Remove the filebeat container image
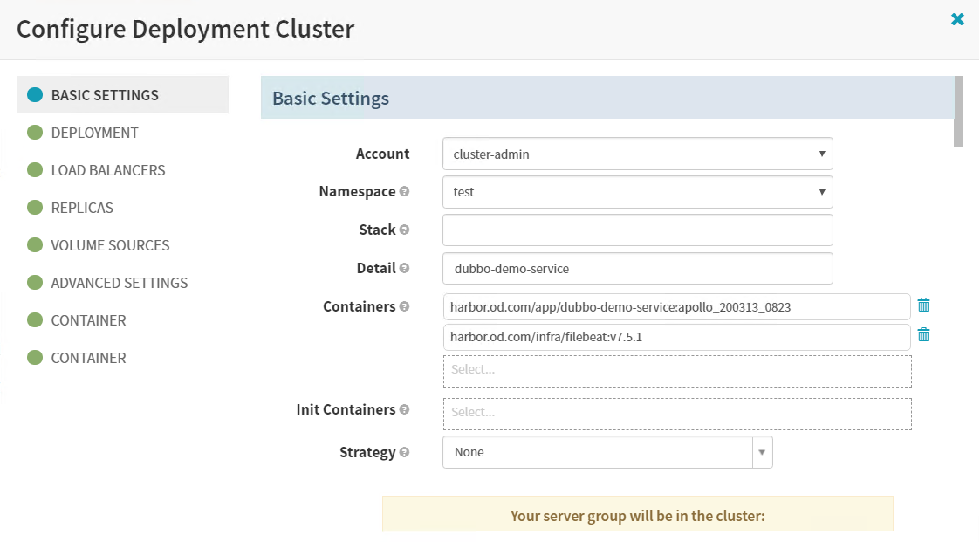This screenshot has width=980, height=542. [923, 335]
